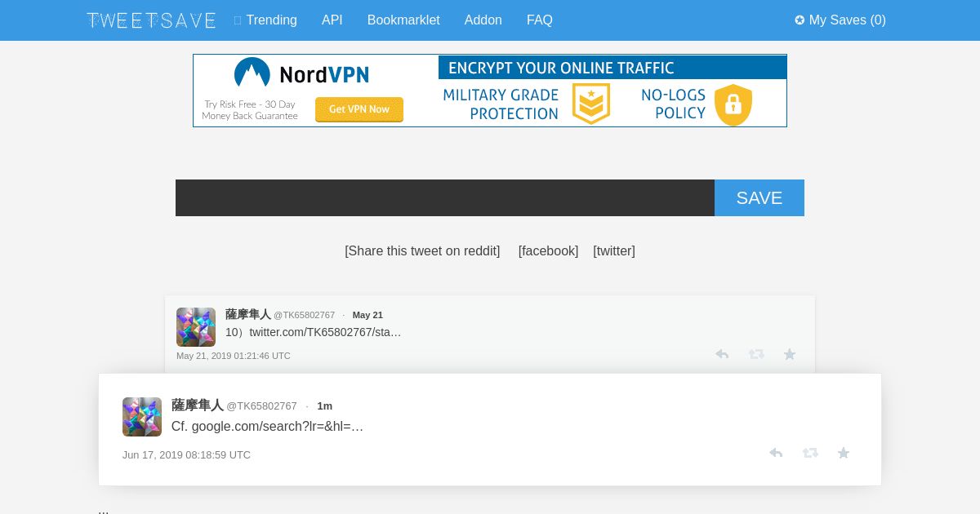Reply to the May 21 tweet
This screenshot has width=980, height=514.
pyautogui.click(x=722, y=354)
